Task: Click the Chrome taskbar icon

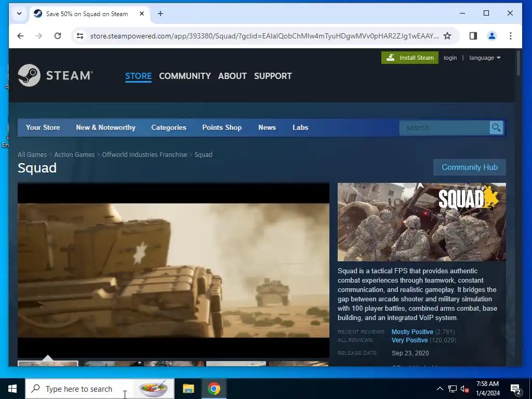Action: click(x=214, y=389)
